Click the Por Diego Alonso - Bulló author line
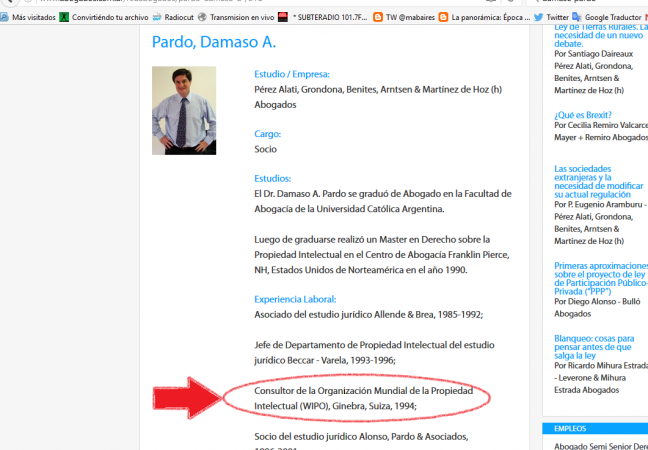The image size is (648, 450). pos(597,302)
